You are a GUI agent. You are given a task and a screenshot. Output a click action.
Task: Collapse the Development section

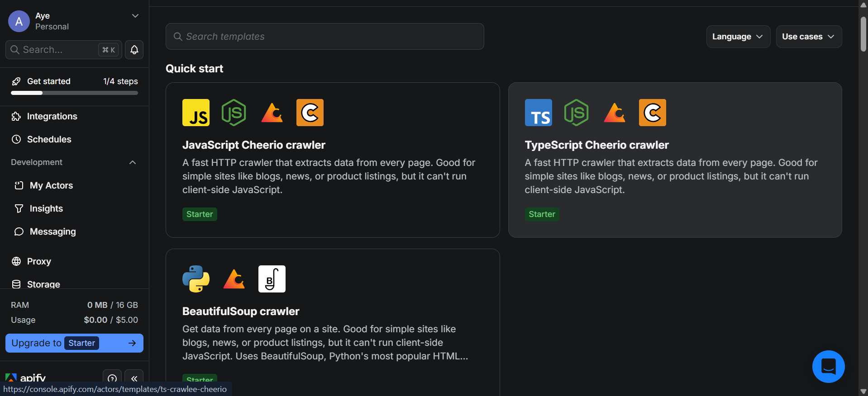click(x=133, y=162)
